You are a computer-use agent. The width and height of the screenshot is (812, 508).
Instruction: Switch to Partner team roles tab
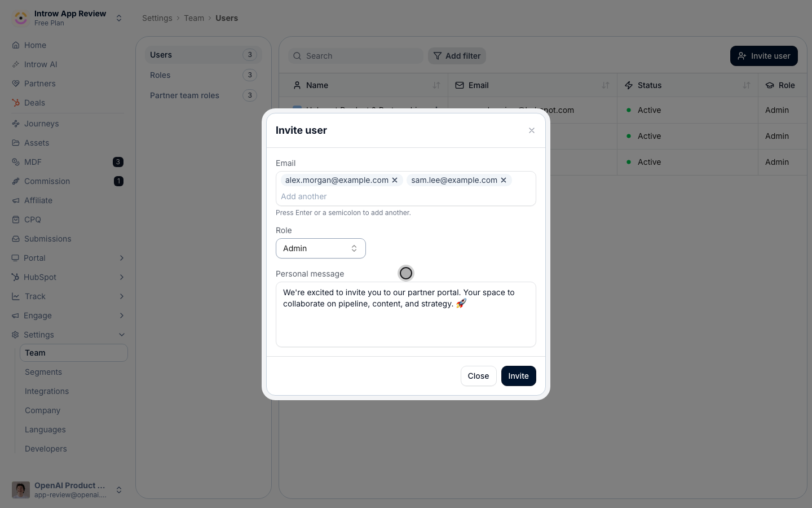tap(204, 95)
